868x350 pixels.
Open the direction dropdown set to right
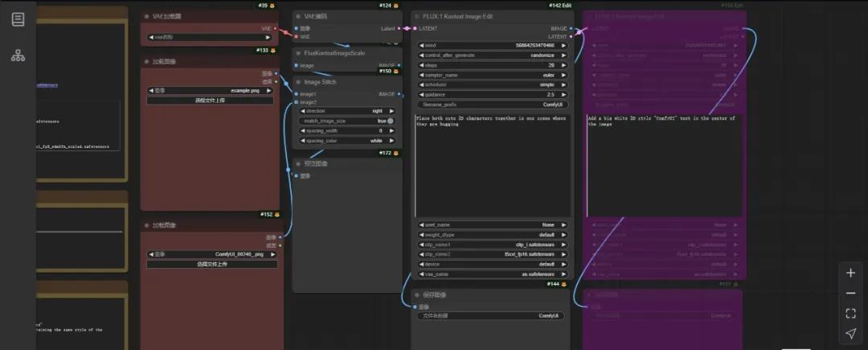click(347, 111)
